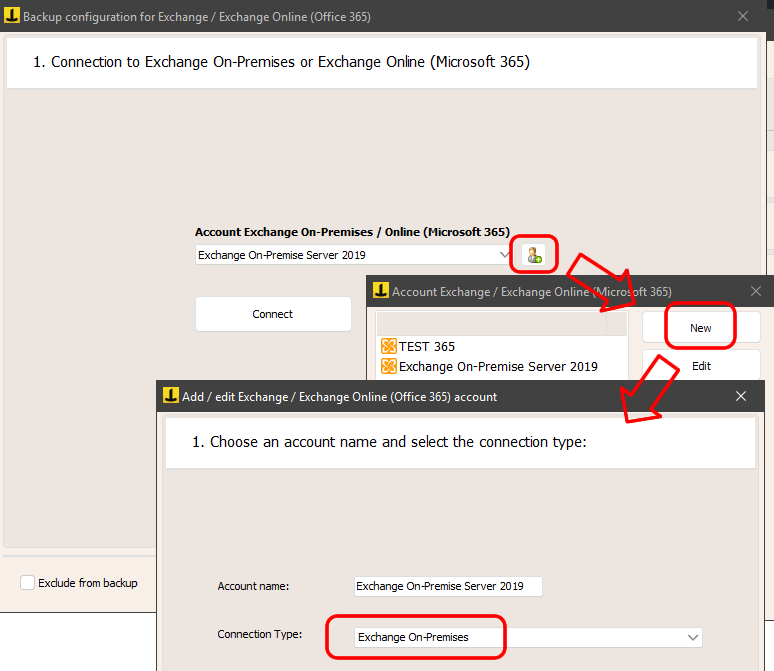Viewport: 774px width, 671px height.
Task: Click Iperius logo in Account Exchange window title
Action: pyautogui.click(x=381, y=290)
